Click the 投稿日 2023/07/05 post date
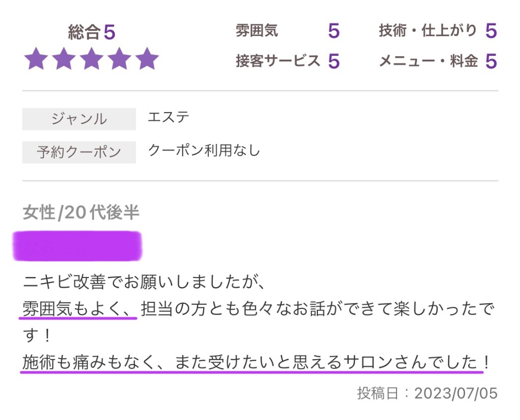The image size is (520, 420). 427,394
